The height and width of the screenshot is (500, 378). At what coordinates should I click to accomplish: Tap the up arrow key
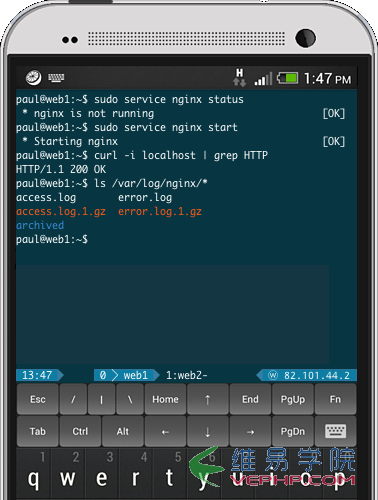[x=208, y=399]
